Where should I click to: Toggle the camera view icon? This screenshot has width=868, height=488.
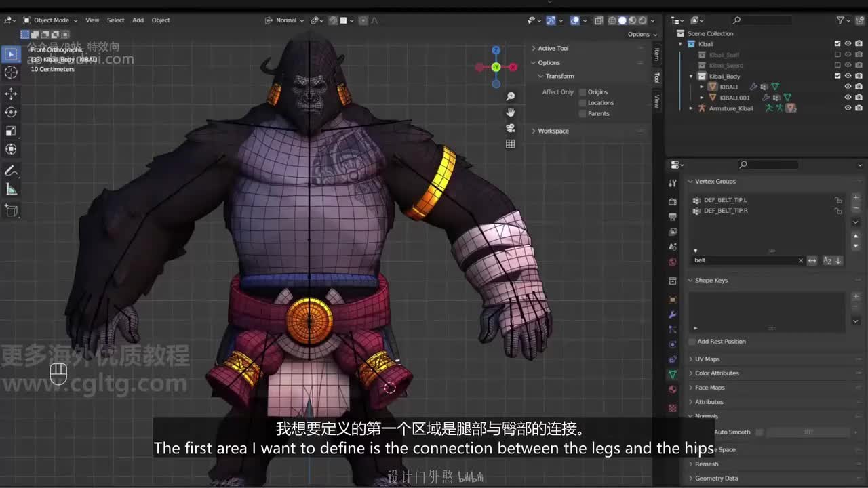tap(510, 127)
